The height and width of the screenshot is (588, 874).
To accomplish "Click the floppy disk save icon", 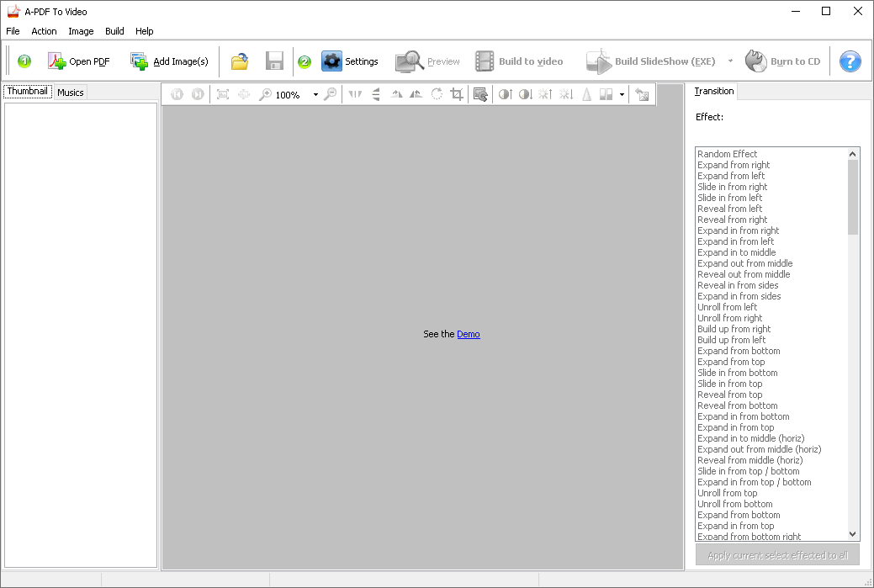I will (274, 61).
